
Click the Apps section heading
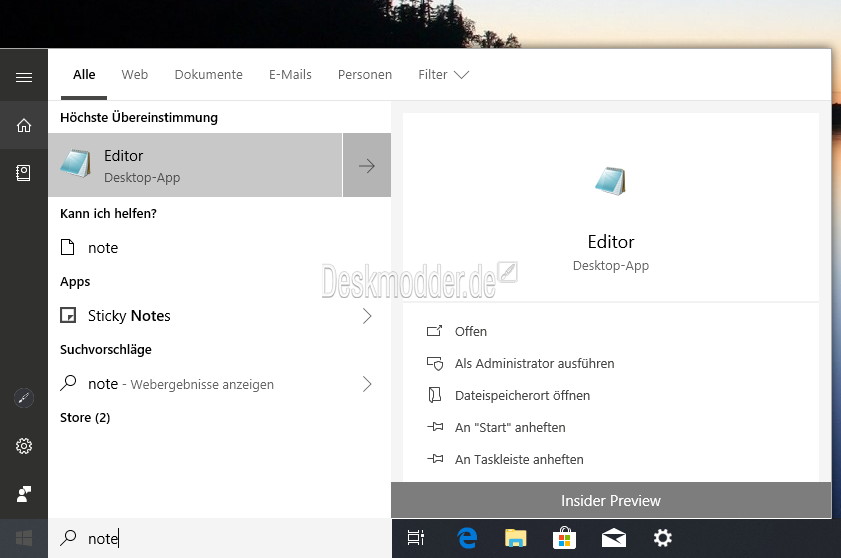(75, 282)
